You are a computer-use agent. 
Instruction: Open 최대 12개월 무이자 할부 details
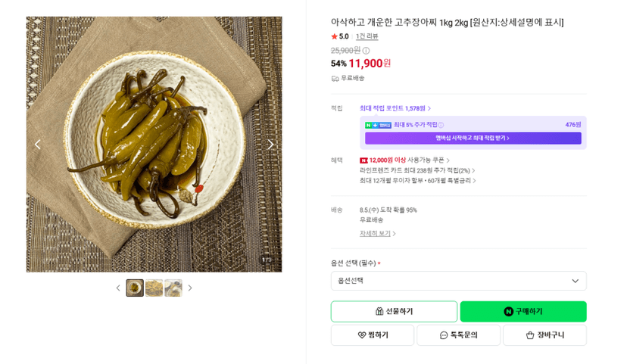pyautogui.click(x=417, y=181)
